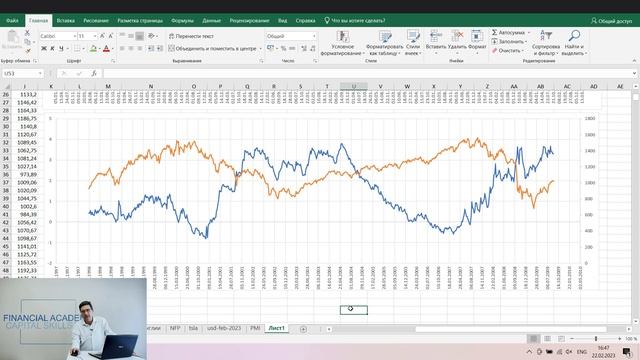Click the Cut scissors icon
The width and height of the screenshot is (640, 360).
(27, 33)
